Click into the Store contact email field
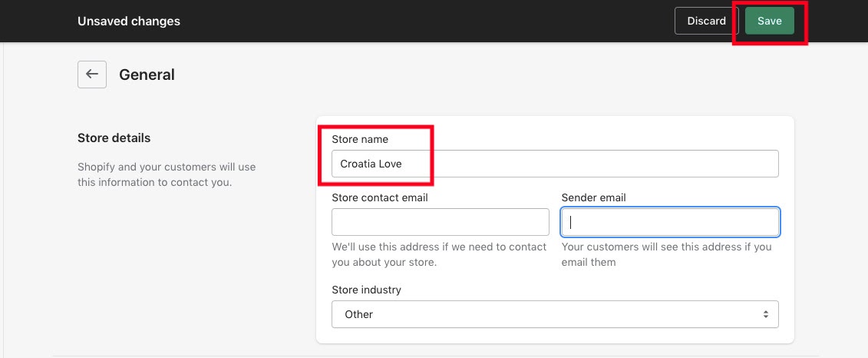868x358 pixels. 440,222
